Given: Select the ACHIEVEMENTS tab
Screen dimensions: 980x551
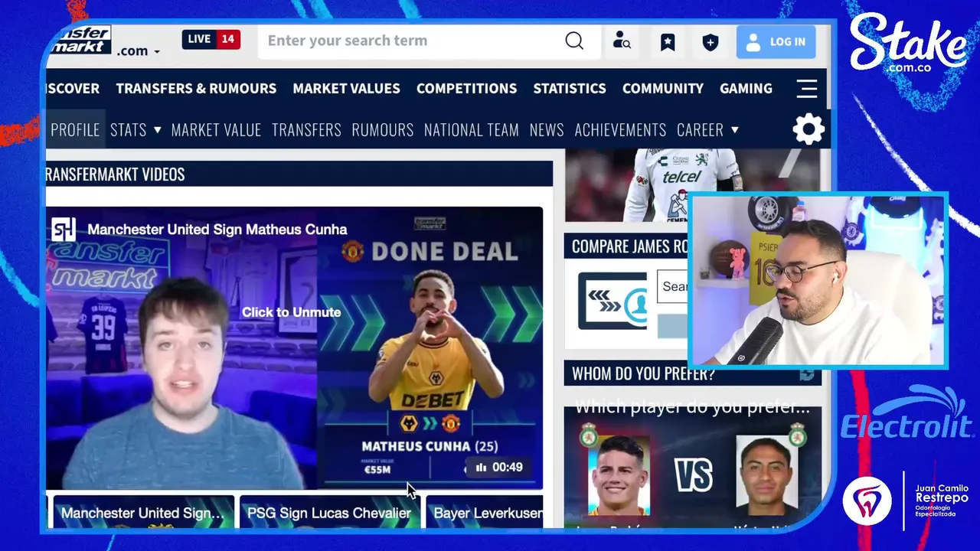Looking at the screenshot, I should tap(620, 129).
